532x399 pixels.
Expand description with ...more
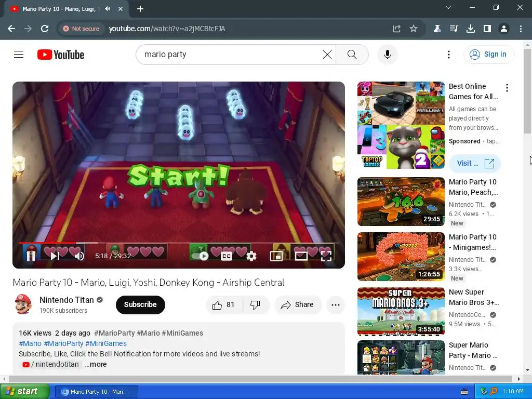96,364
